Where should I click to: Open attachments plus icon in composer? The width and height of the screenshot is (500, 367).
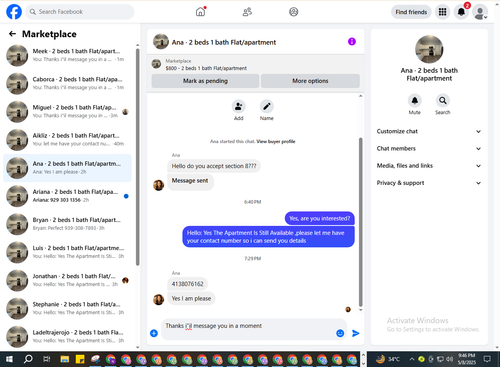tap(154, 333)
